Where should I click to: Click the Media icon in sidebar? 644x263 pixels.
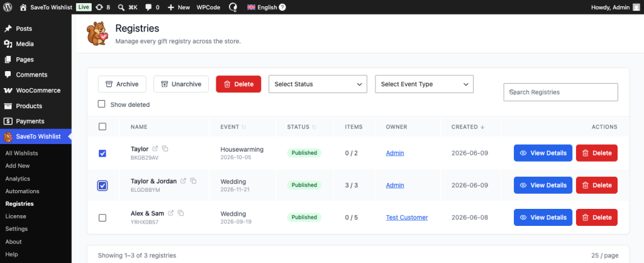8,44
